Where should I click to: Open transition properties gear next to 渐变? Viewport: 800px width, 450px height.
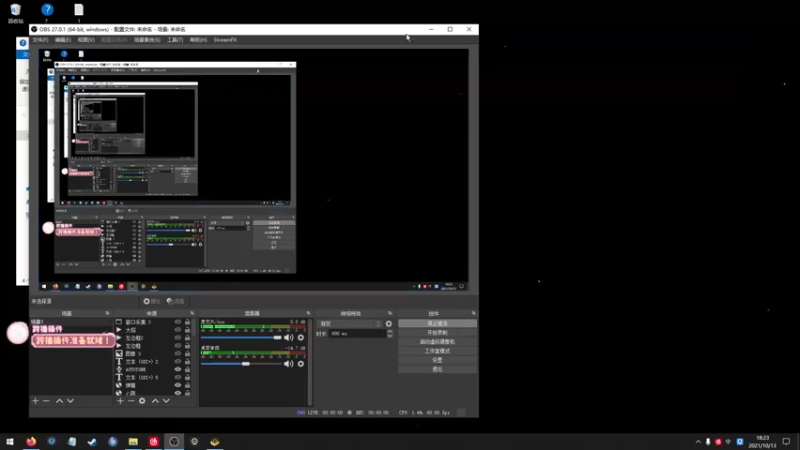tap(389, 323)
